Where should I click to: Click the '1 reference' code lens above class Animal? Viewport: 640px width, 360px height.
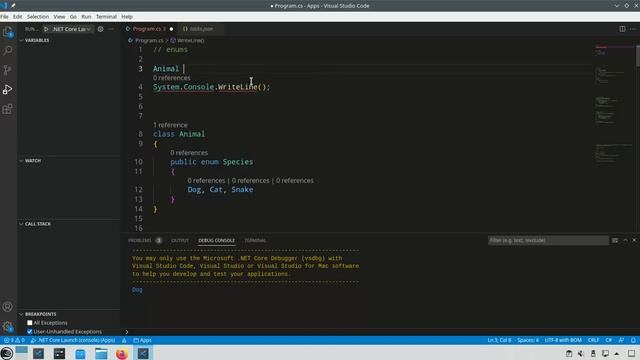tap(170, 125)
